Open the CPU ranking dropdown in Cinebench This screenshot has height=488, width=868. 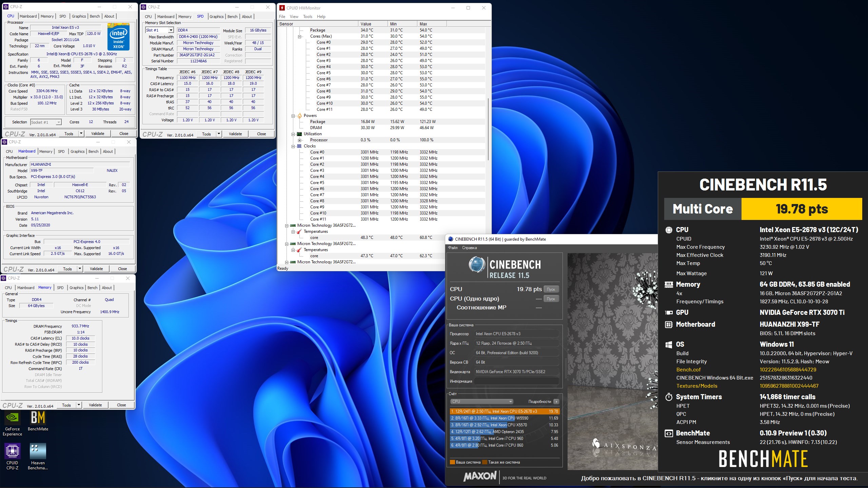[x=481, y=402]
